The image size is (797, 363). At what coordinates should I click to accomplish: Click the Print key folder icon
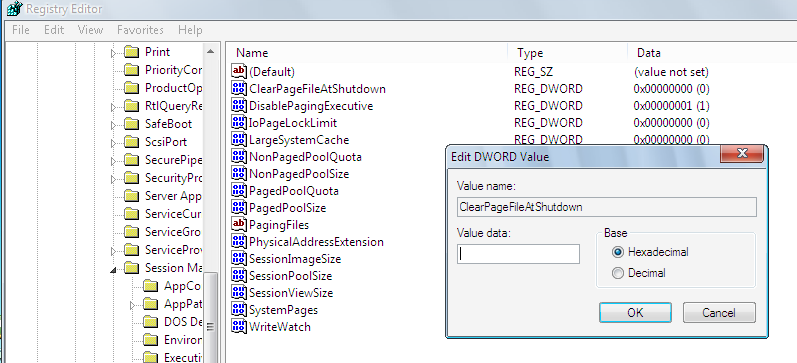(132, 52)
